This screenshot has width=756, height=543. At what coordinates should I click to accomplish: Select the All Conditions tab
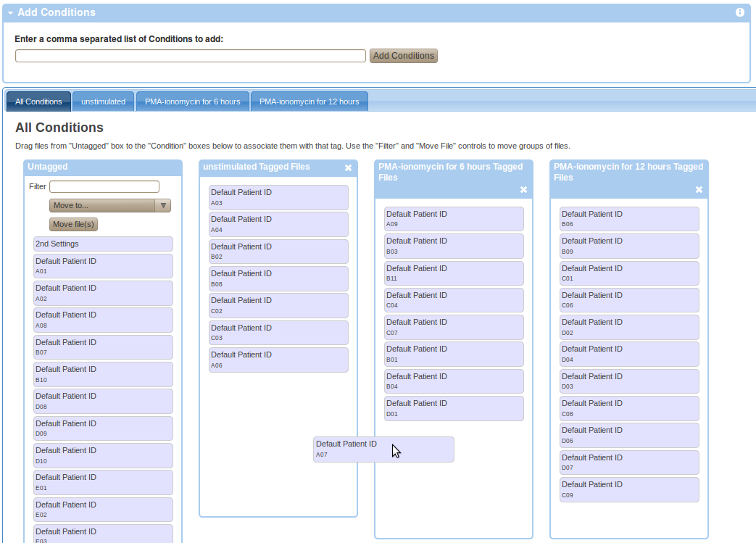click(38, 101)
